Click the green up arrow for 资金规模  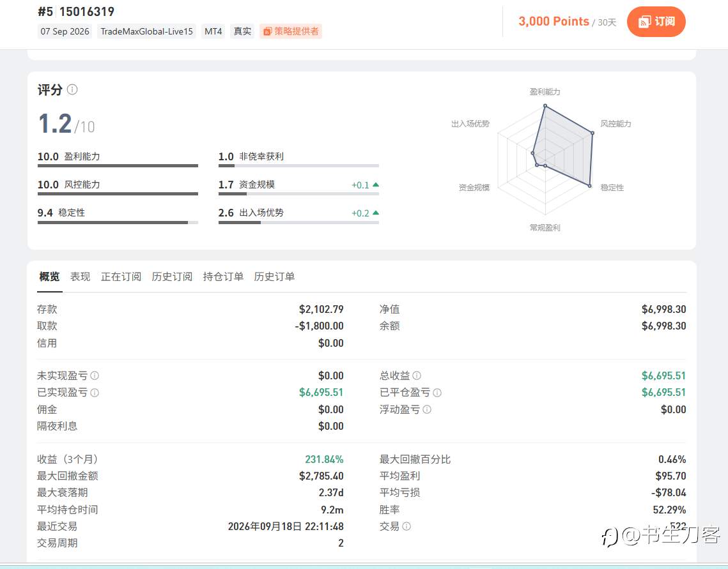[376, 185]
